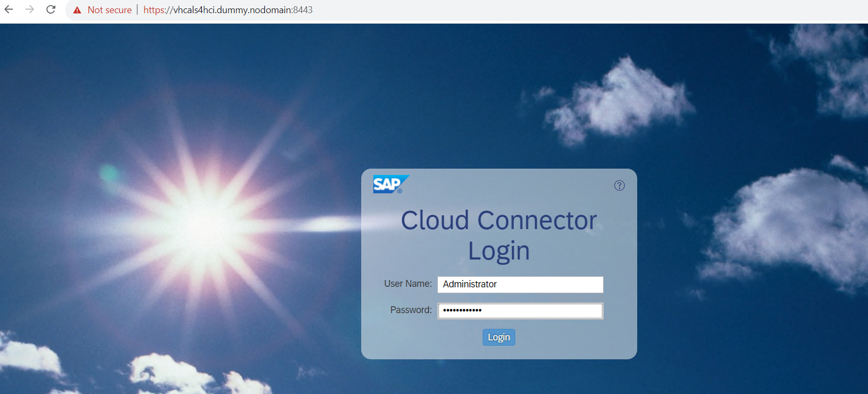Click the "Cloud Connector" heading text
The image size is (868, 394).
[x=498, y=221]
